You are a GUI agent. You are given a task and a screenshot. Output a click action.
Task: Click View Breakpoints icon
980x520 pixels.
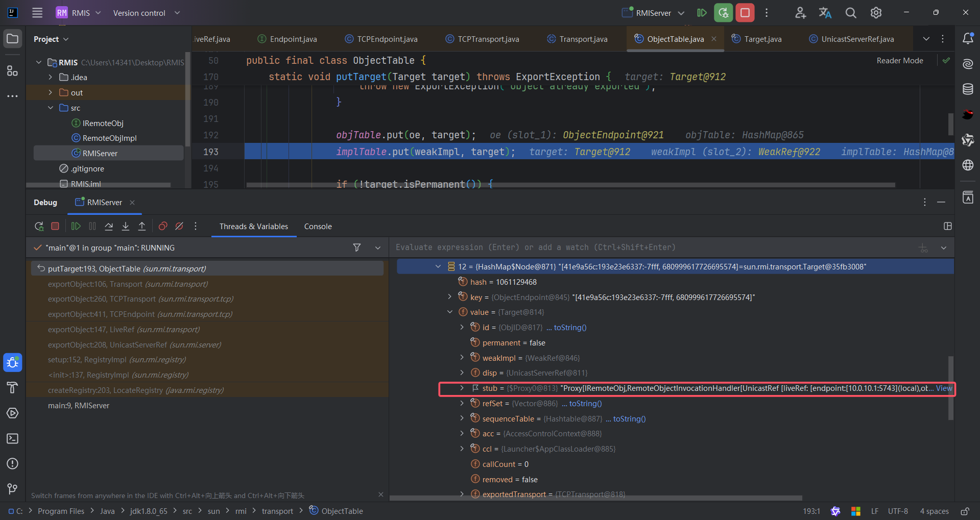[x=163, y=226]
